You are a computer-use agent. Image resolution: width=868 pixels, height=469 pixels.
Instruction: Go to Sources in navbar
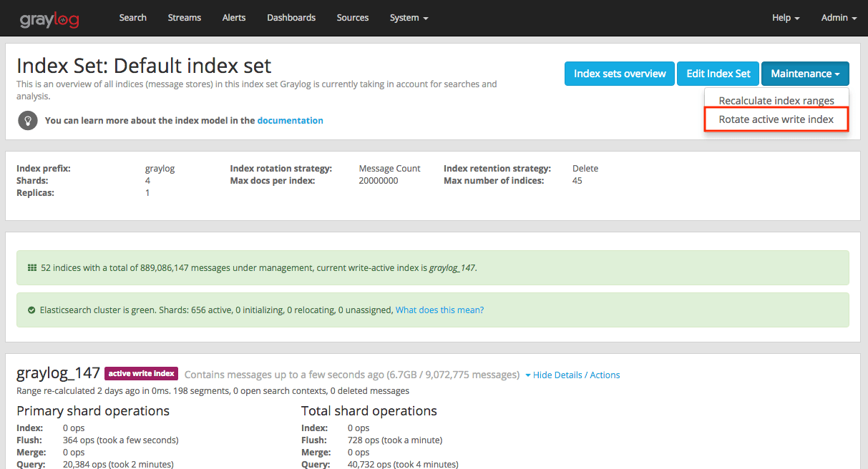[353, 18]
